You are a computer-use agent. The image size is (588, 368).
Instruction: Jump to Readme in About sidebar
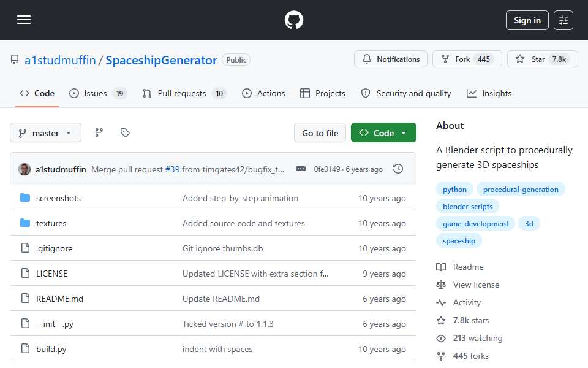point(460,267)
